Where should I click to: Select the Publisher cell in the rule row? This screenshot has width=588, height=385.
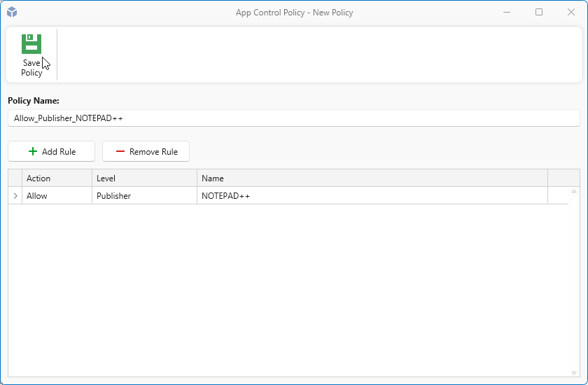coord(144,196)
